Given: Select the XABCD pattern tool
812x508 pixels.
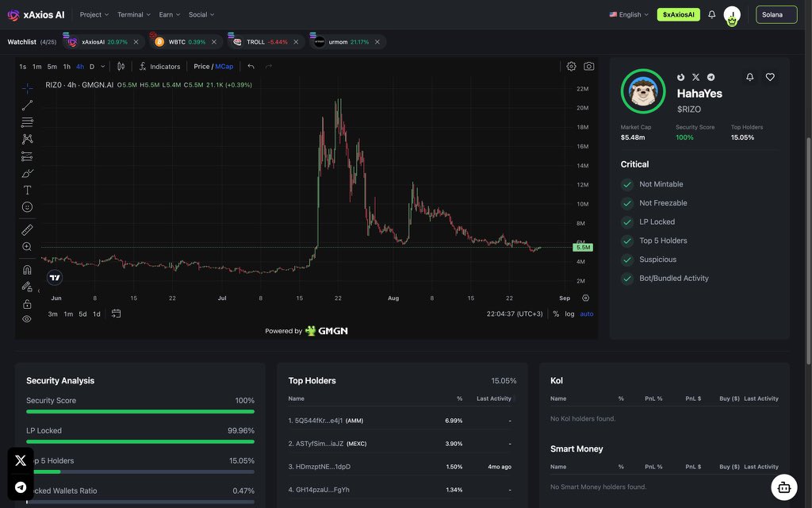Looking at the screenshot, I should pos(27,139).
